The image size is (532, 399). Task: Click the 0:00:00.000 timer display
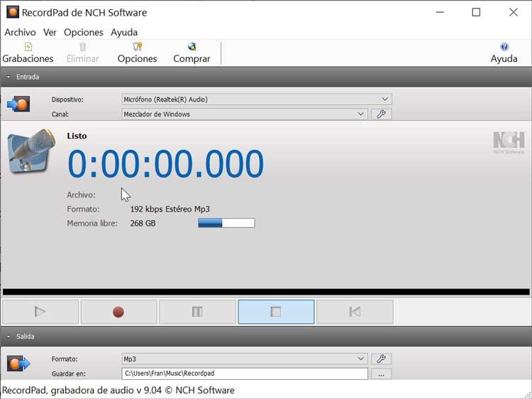(x=165, y=164)
